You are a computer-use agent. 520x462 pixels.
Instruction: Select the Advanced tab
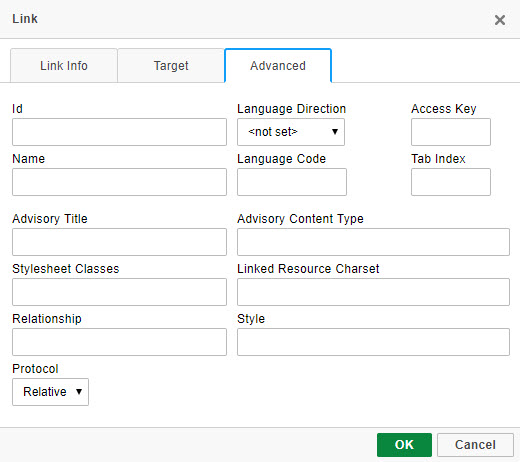[278, 66]
